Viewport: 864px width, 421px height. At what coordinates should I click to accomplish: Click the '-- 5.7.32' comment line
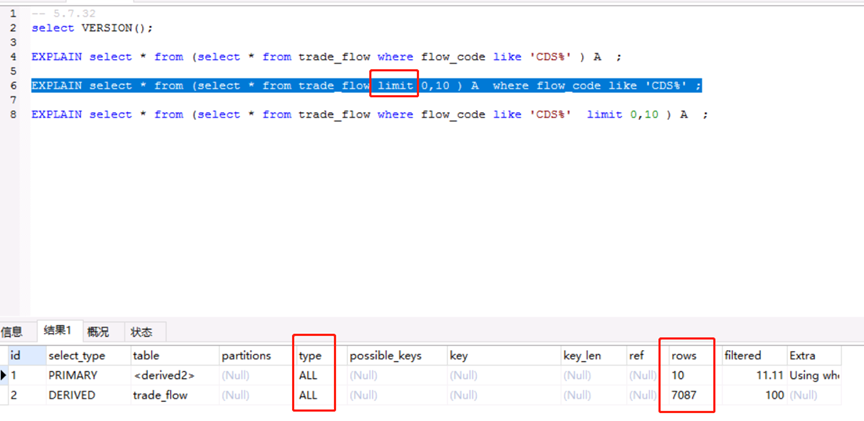[63, 14]
